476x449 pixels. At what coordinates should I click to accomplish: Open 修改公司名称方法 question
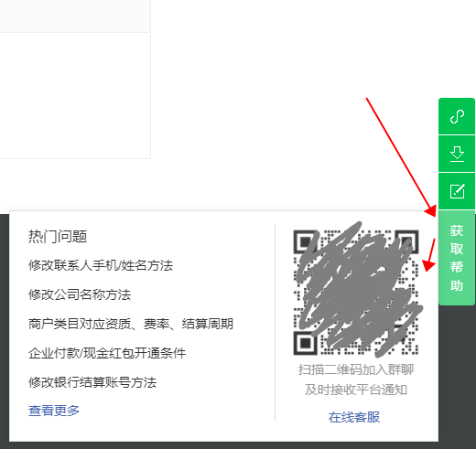coord(80,294)
